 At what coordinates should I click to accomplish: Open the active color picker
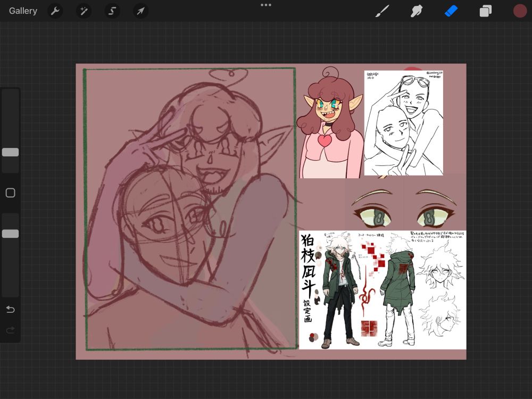coord(520,11)
